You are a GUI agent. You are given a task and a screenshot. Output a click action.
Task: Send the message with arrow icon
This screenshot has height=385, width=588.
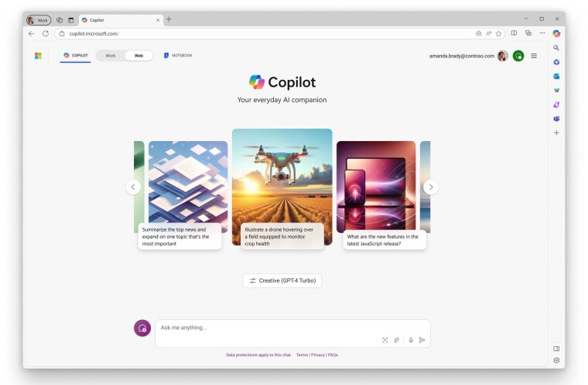click(x=422, y=340)
